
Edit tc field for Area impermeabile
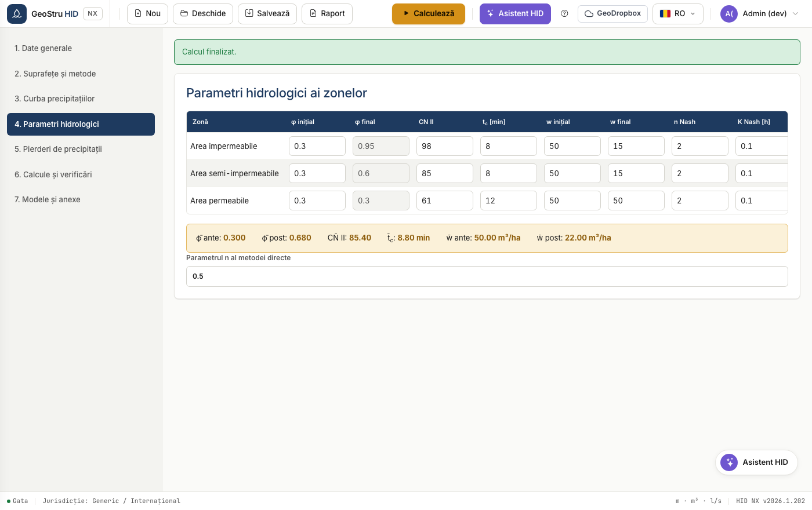(x=509, y=146)
